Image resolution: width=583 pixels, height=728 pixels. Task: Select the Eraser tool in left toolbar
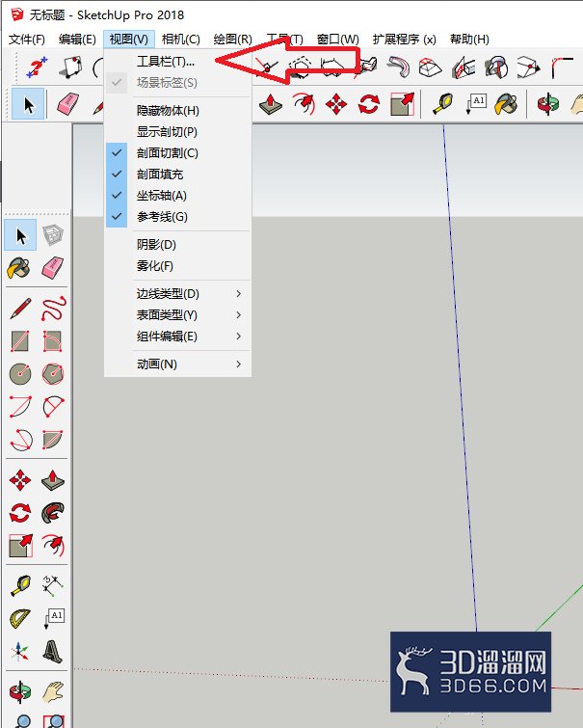click(52, 268)
